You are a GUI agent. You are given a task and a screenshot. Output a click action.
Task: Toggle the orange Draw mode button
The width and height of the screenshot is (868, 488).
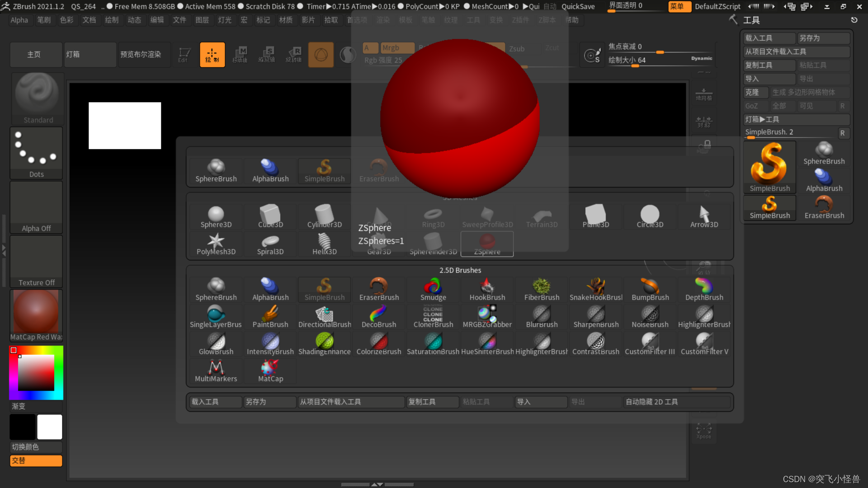(212, 55)
